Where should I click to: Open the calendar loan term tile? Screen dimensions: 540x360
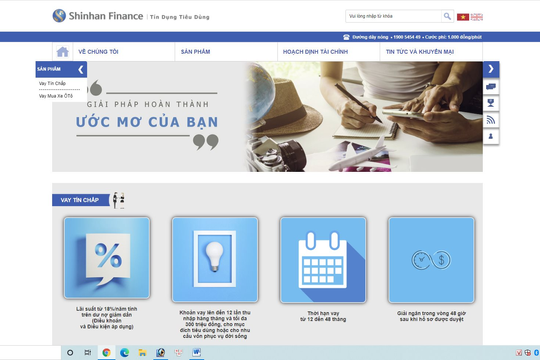point(323,260)
